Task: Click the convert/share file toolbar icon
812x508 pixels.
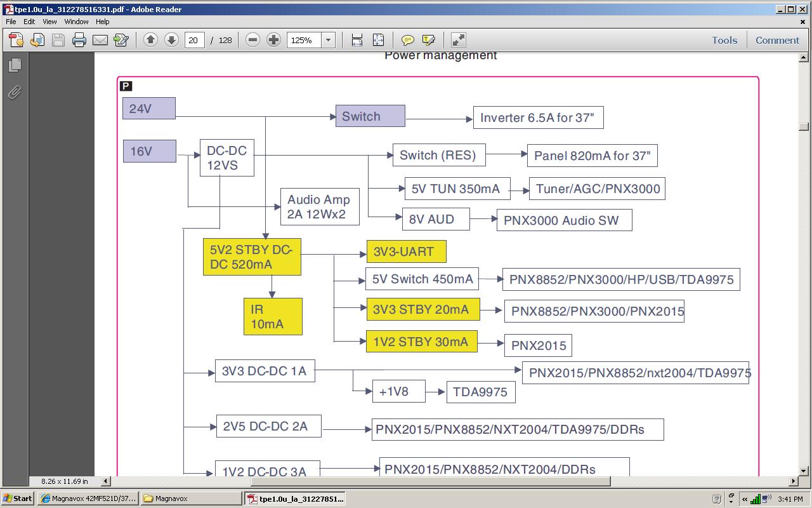Action: (37, 40)
